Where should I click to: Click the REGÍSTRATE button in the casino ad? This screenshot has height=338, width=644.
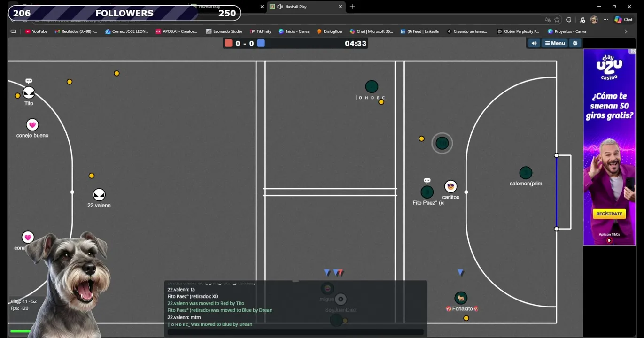[x=609, y=214]
